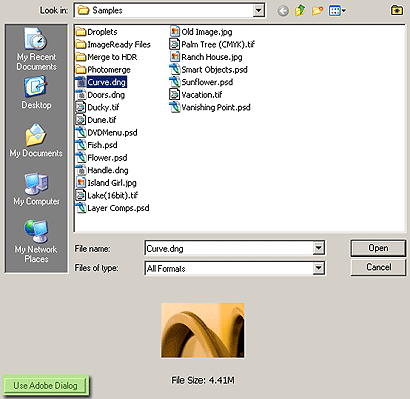Open My Network Places location
The height and width of the screenshot is (399, 410).
coord(36,241)
